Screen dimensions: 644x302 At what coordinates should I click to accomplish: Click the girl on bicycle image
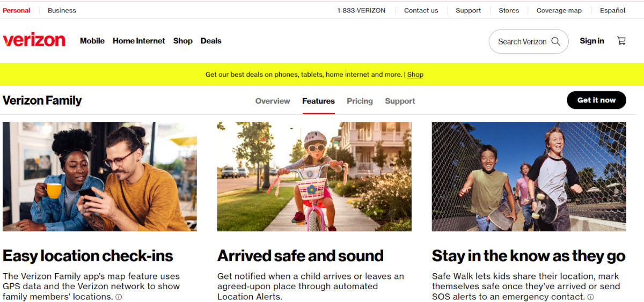point(314,176)
